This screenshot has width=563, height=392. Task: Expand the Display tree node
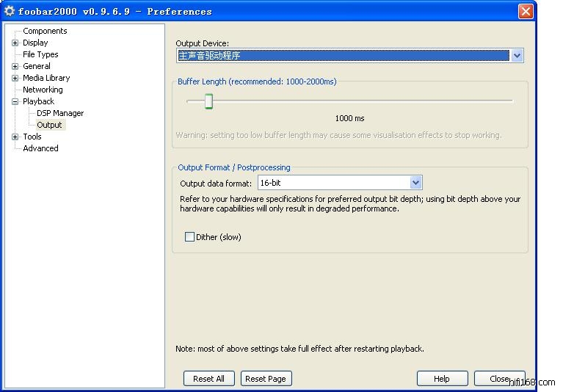click(15, 43)
